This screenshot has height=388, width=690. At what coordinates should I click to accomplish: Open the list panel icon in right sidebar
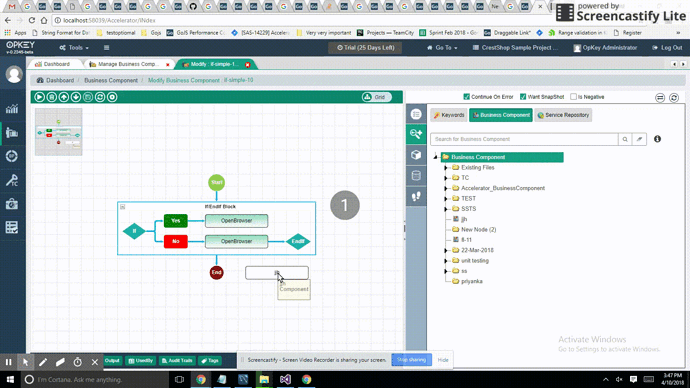pyautogui.click(x=416, y=114)
